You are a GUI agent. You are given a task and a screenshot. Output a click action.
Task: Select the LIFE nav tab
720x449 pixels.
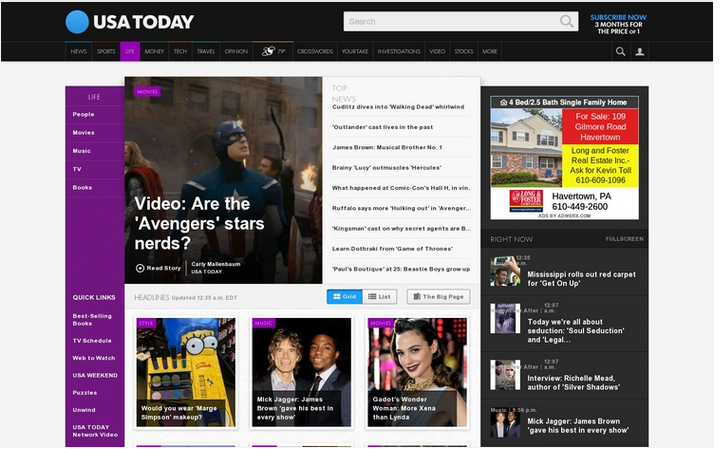coord(130,51)
